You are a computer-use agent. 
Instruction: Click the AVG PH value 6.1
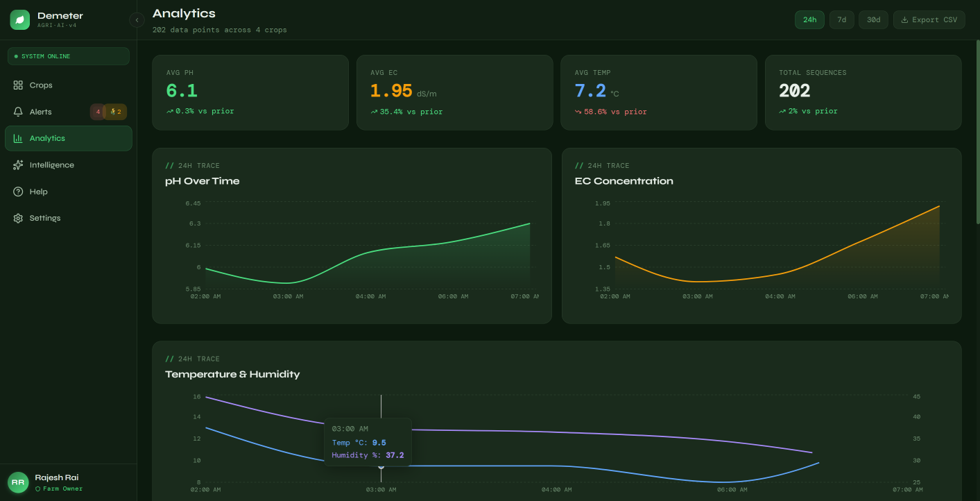[182, 91]
